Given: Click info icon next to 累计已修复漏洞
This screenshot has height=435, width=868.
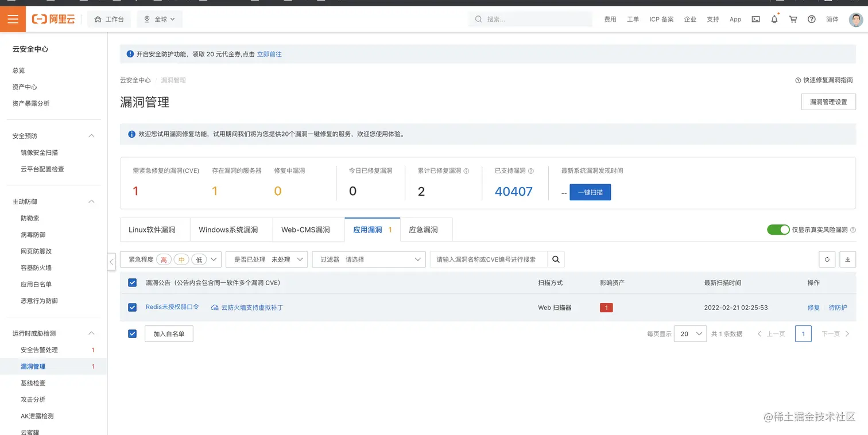Looking at the screenshot, I should (466, 171).
